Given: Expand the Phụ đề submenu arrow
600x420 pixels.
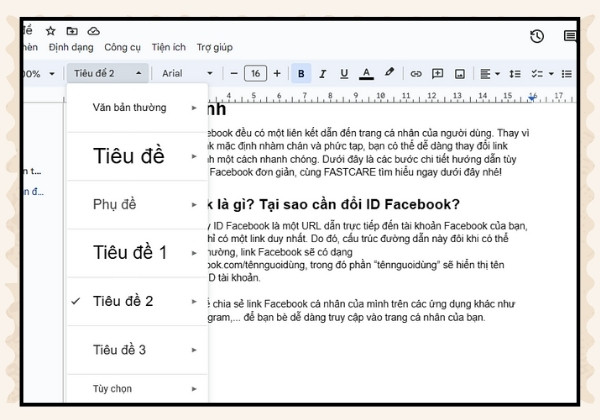Looking at the screenshot, I should 194,205.
